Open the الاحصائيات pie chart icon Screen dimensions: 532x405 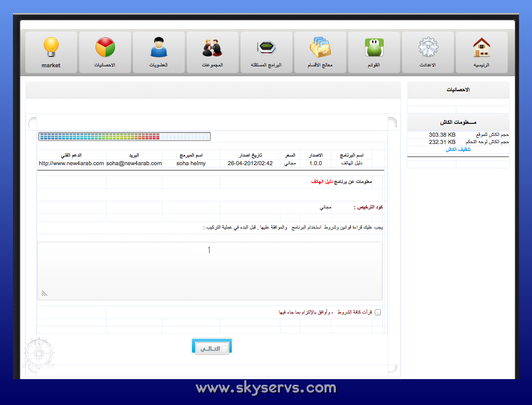(x=105, y=48)
